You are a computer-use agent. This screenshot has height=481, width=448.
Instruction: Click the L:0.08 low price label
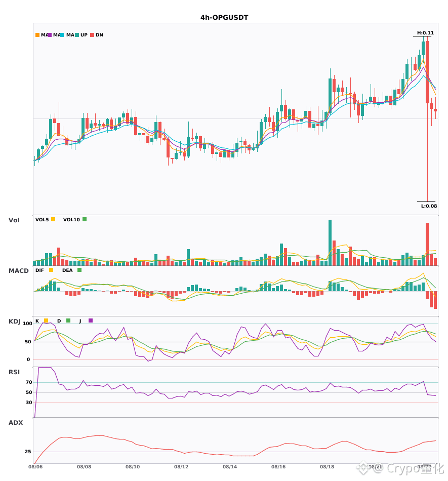[429, 206]
